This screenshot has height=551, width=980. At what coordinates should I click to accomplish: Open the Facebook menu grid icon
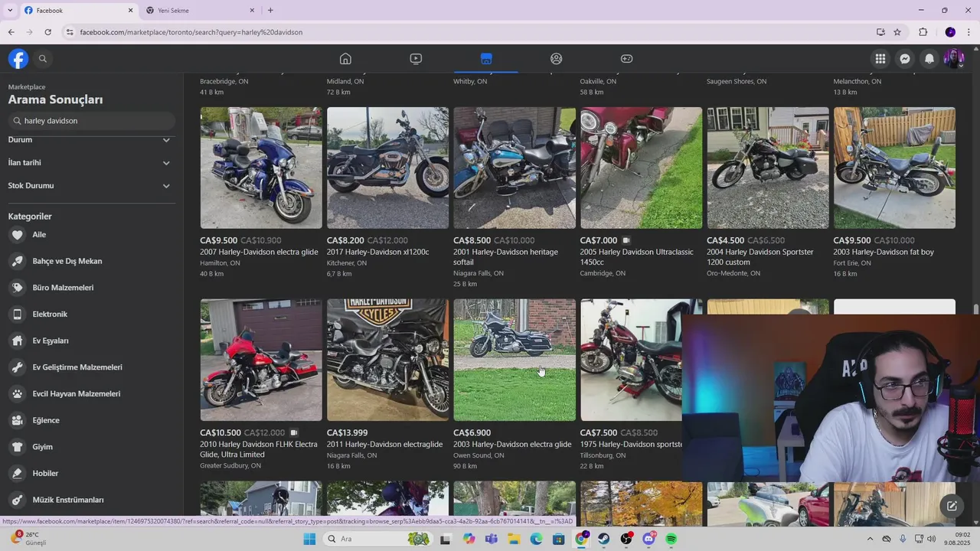(x=880, y=59)
